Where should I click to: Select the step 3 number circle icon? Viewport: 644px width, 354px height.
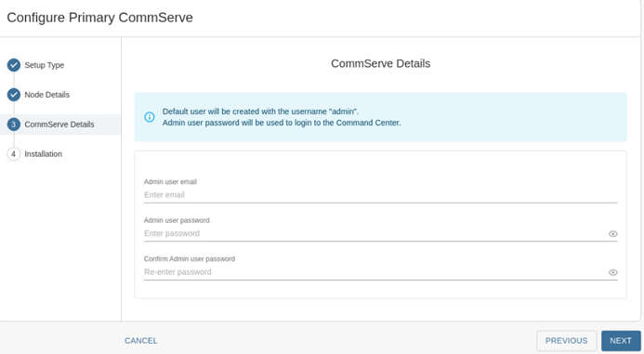[x=14, y=125]
